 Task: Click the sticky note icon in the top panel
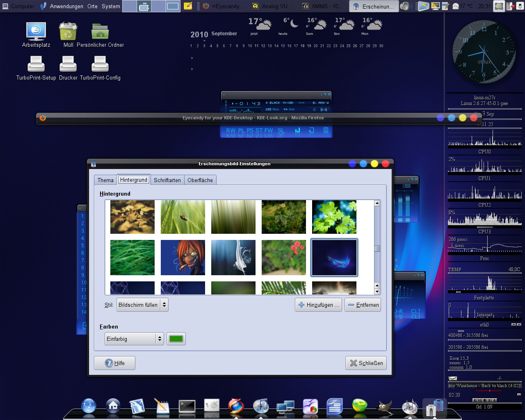click(x=188, y=6)
